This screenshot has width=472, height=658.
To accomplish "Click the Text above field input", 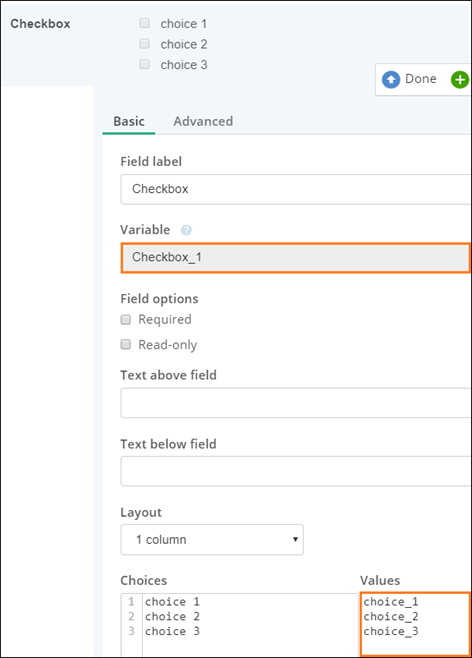I will [x=296, y=403].
